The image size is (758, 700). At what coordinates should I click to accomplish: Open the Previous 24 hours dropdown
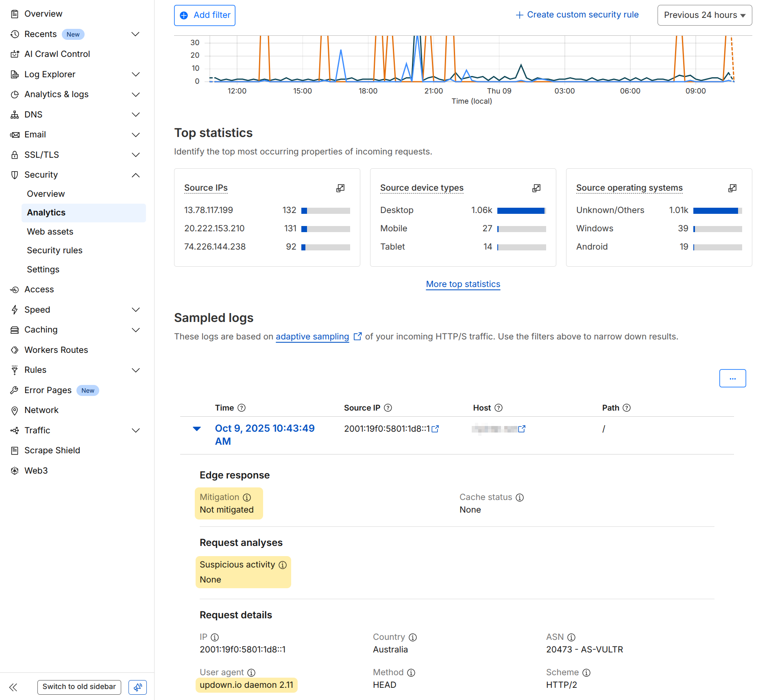coord(704,15)
